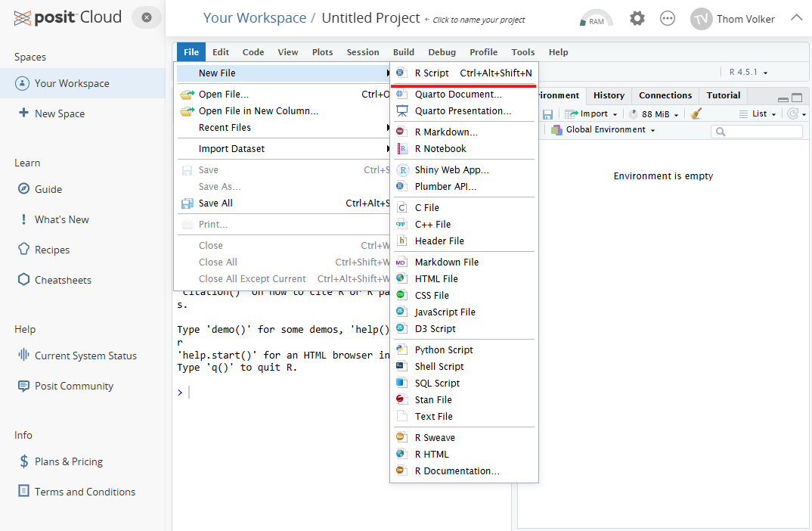Click Untitled Project title to rename

point(370,18)
